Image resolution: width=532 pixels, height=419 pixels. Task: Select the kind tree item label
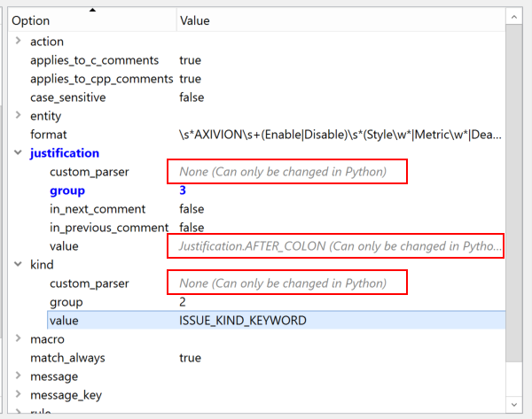click(42, 264)
